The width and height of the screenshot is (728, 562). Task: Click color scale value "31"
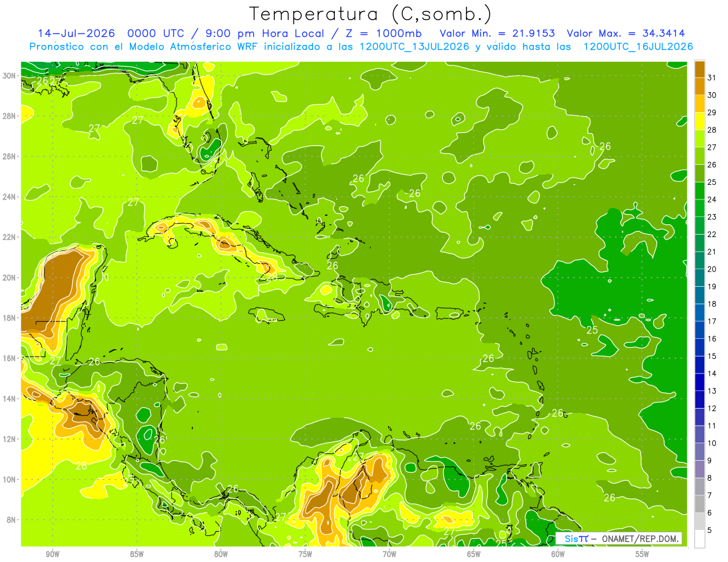point(712,77)
